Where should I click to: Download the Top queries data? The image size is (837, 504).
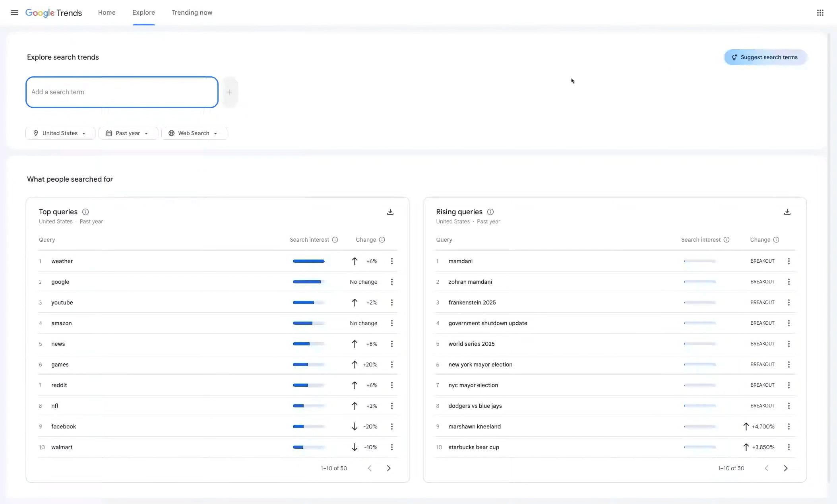coord(390,212)
